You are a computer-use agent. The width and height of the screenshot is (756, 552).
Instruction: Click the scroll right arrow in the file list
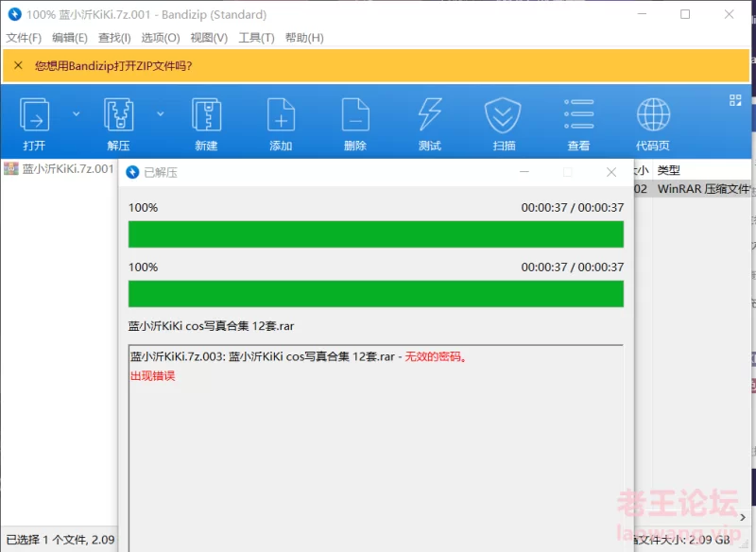(743, 517)
